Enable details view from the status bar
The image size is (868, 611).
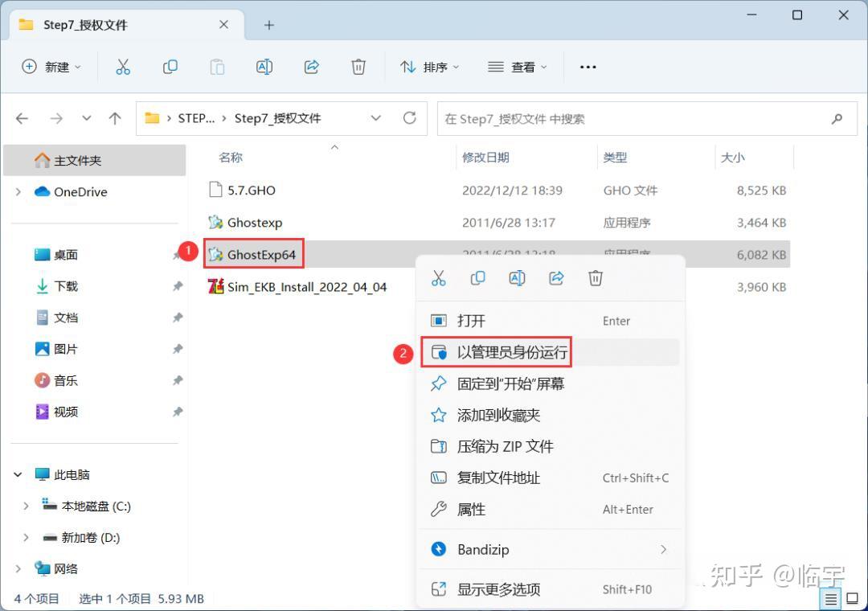pos(831,598)
